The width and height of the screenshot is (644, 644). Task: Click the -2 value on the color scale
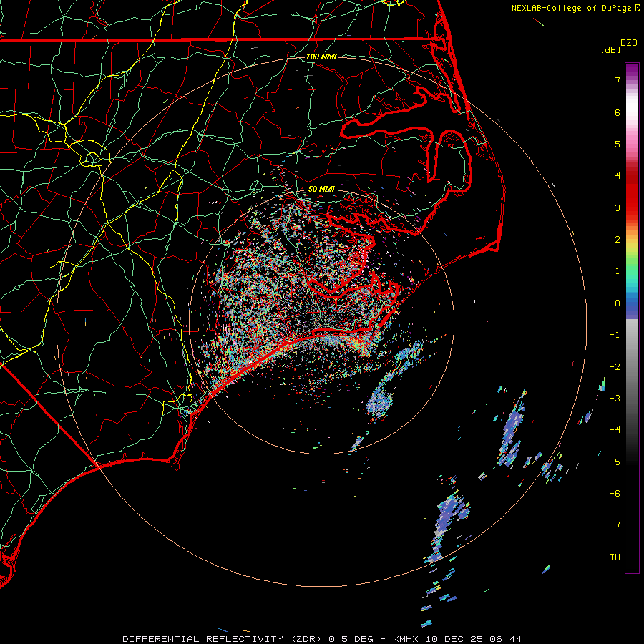click(x=615, y=367)
